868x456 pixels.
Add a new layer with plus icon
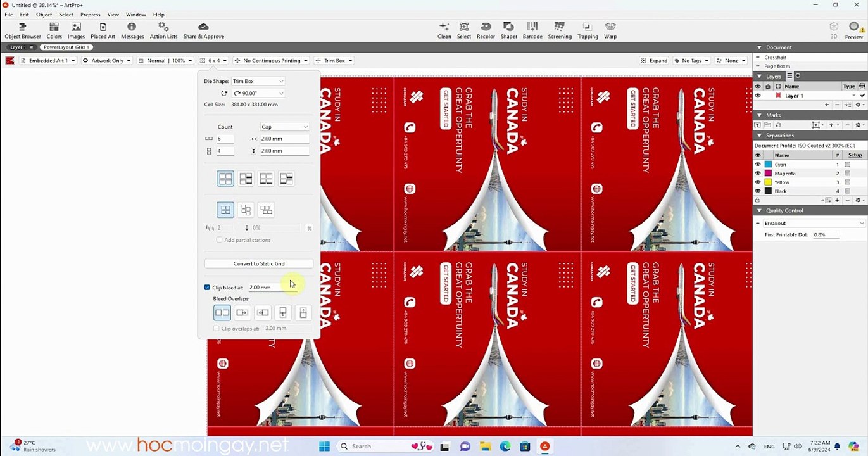826,104
